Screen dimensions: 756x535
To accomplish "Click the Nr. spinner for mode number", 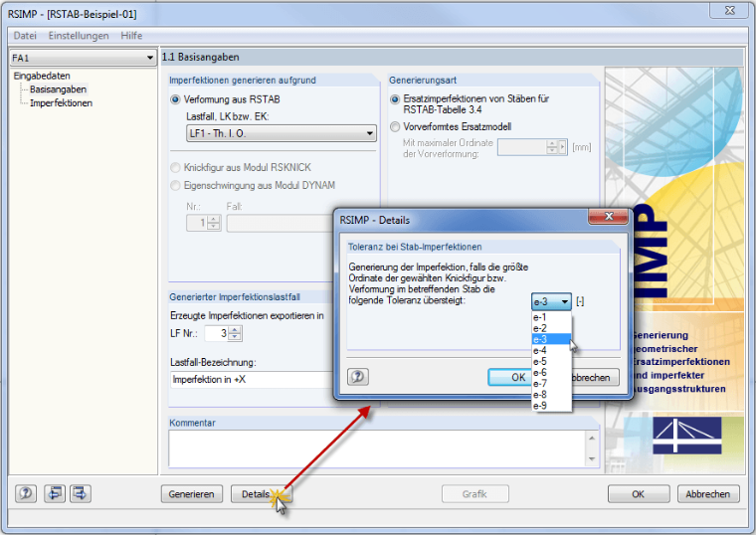I will pos(214,223).
